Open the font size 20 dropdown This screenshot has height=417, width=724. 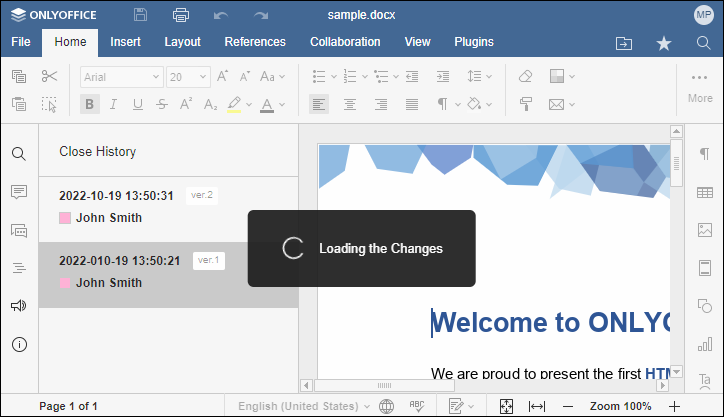[202, 77]
